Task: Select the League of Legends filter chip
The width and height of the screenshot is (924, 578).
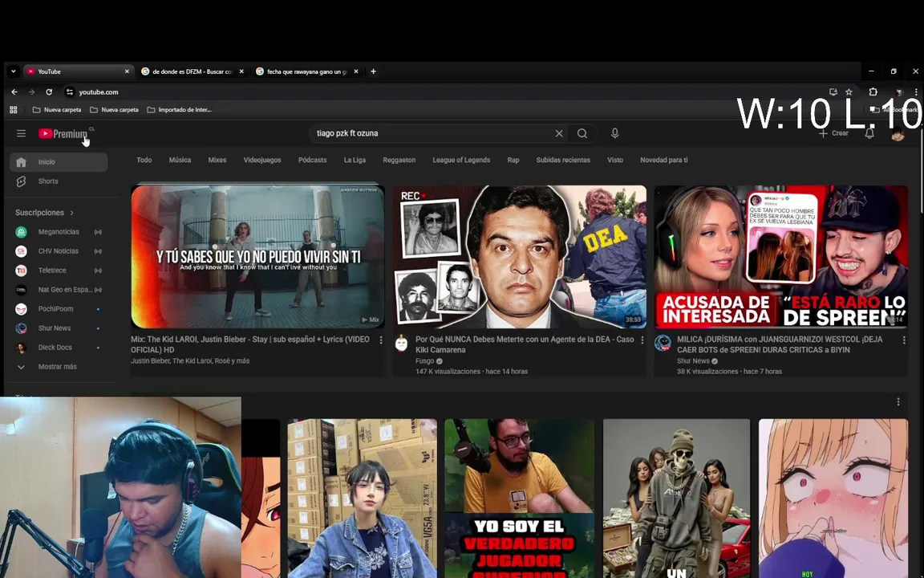Action: pos(461,160)
